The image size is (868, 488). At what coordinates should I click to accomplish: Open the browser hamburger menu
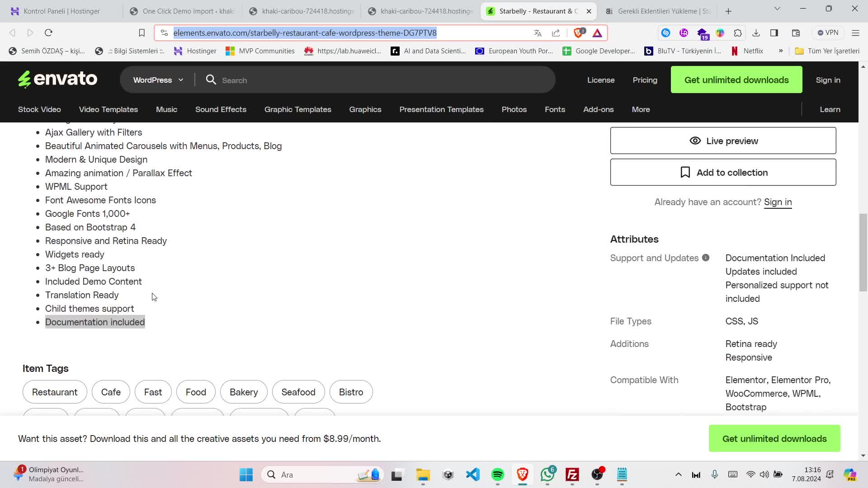[x=855, y=33]
